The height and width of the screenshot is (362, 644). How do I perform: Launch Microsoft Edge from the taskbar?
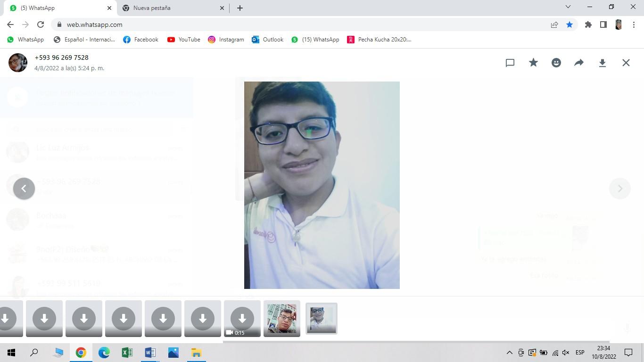104,353
